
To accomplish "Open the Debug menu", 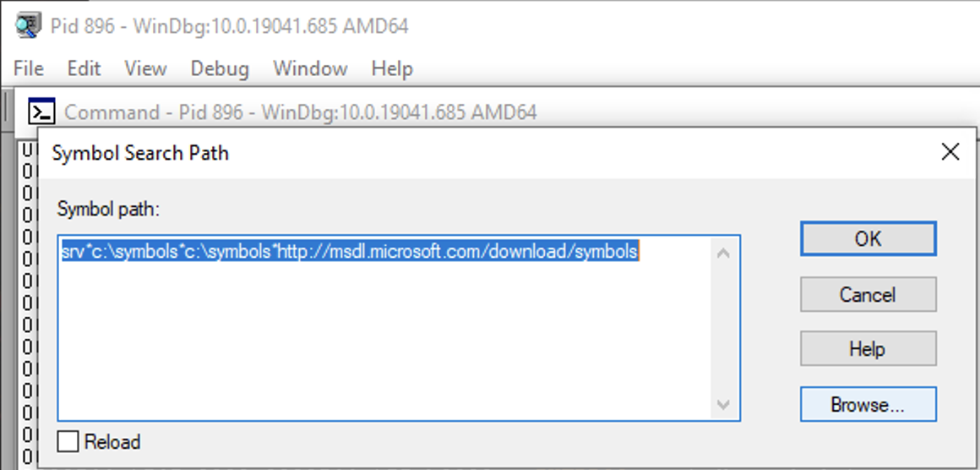I will pos(220,68).
